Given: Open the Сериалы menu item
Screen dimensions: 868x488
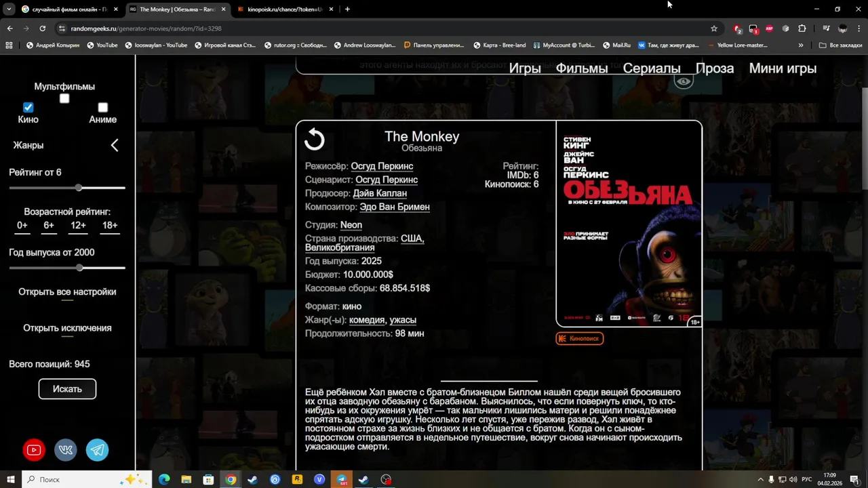Looking at the screenshot, I should tap(652, 68).
